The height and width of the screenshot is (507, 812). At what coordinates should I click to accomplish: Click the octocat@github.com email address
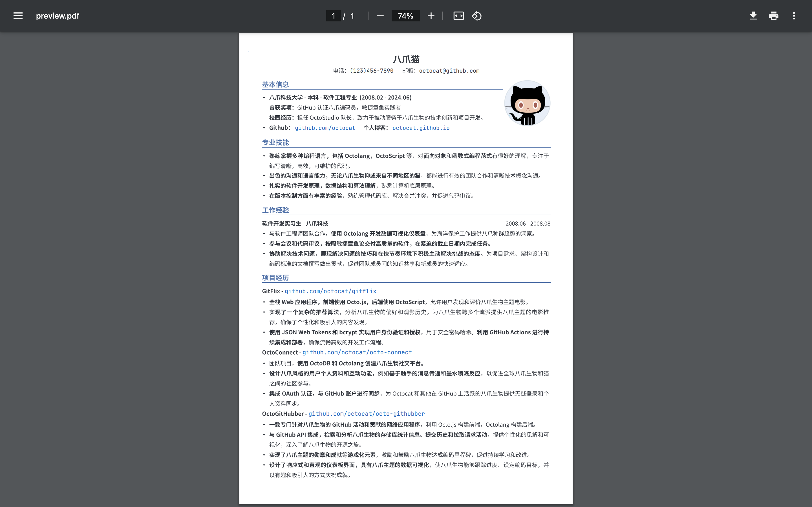click(449, 71)
